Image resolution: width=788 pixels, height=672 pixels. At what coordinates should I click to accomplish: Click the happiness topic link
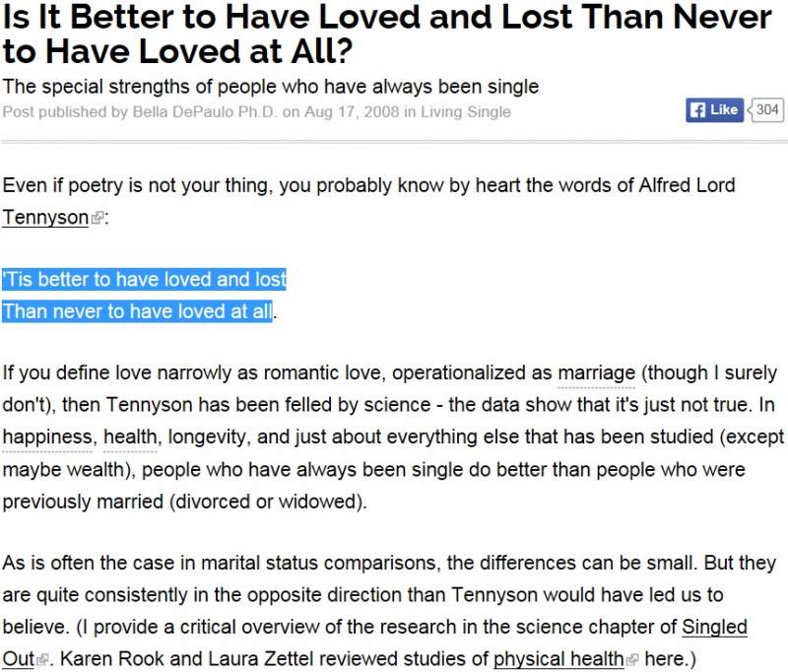[x=49, y=437]
